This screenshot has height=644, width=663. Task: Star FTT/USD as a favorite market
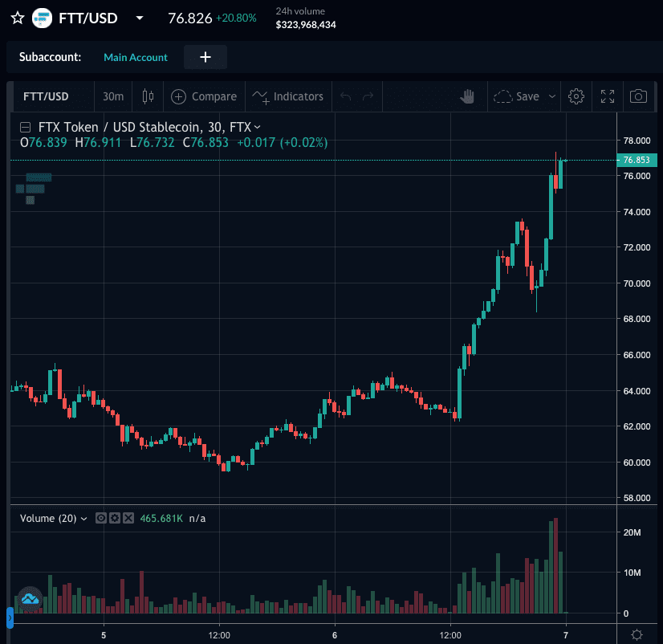click(18, 18)
